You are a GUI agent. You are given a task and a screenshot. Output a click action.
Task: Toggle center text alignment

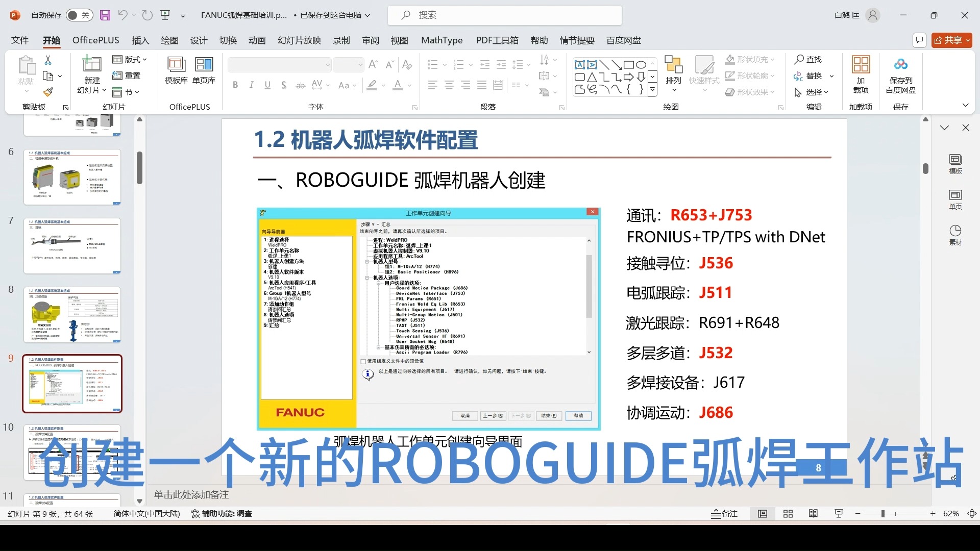point(449,85)
